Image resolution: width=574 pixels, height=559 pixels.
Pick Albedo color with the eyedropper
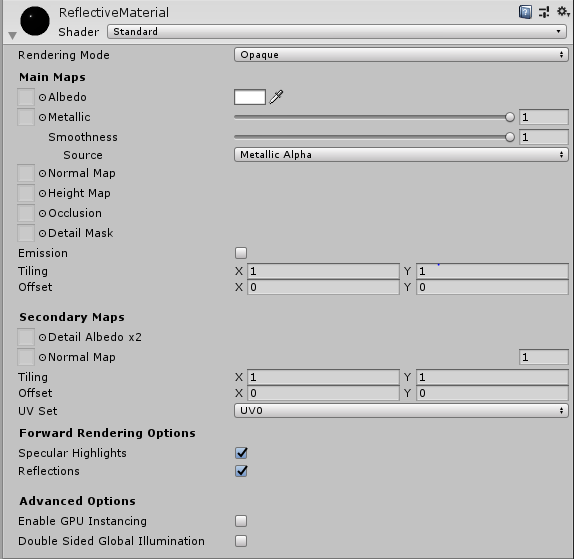276,97
